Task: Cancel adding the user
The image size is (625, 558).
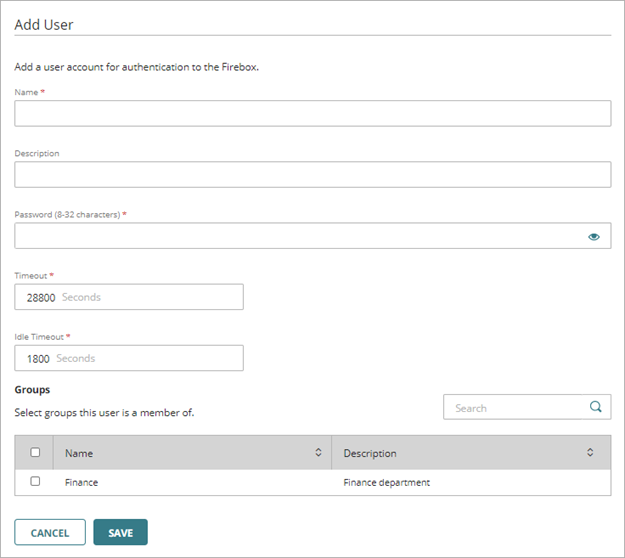Action: tap(49, 533)
